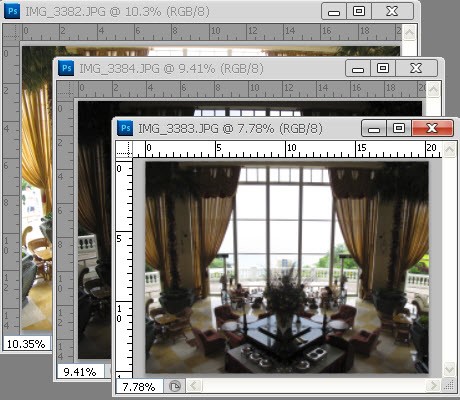460x400 pixels.
Task: Select the 10.35% zoom field
Action: [27, 343]
